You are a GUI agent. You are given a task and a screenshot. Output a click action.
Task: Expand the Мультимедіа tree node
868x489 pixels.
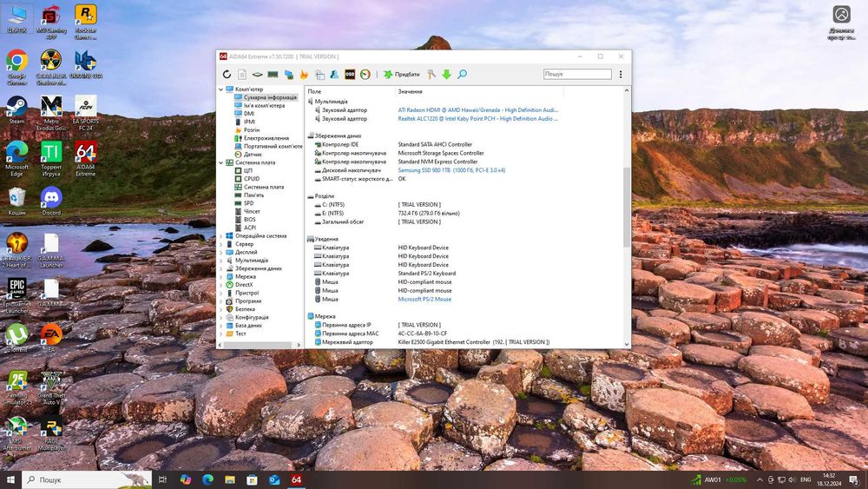click(x=220, y=261)
